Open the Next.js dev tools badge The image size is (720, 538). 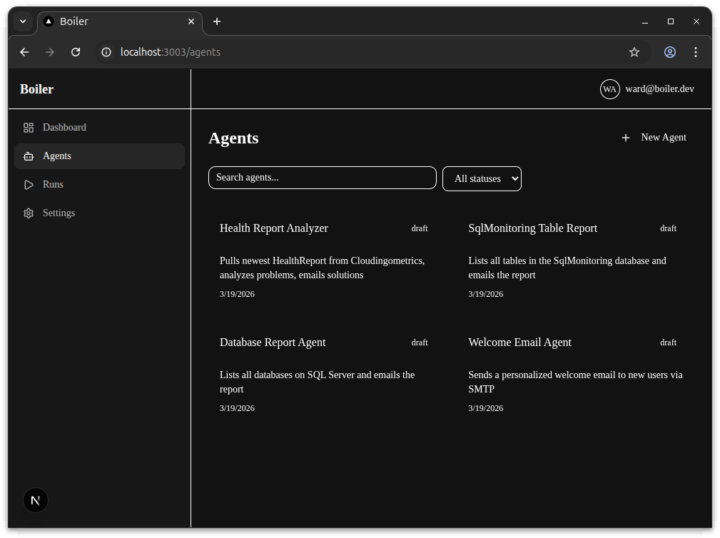36,500
